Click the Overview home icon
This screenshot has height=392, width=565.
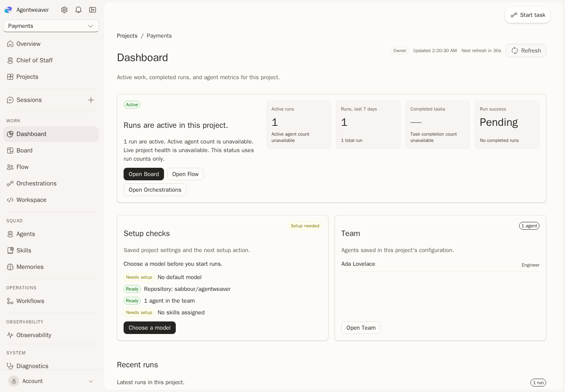point(10,44)
